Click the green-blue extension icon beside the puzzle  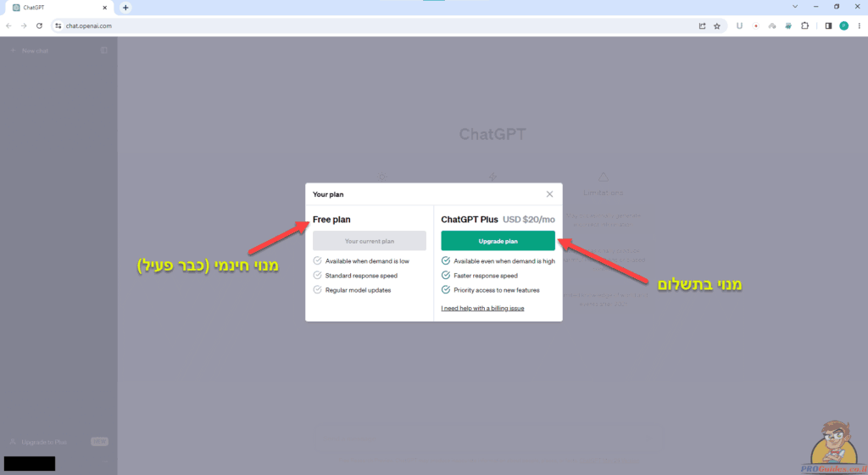pos(788,26)
